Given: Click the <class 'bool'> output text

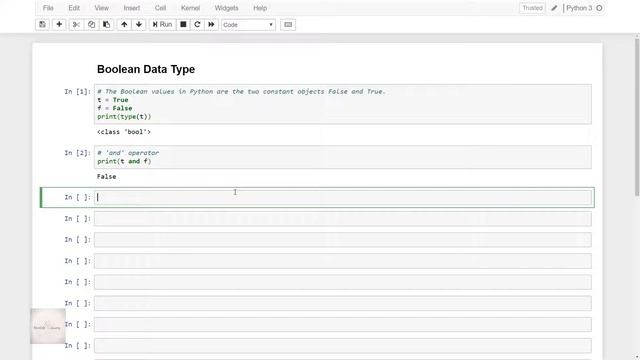Looking at the screenshot, I should pos(124,132).
